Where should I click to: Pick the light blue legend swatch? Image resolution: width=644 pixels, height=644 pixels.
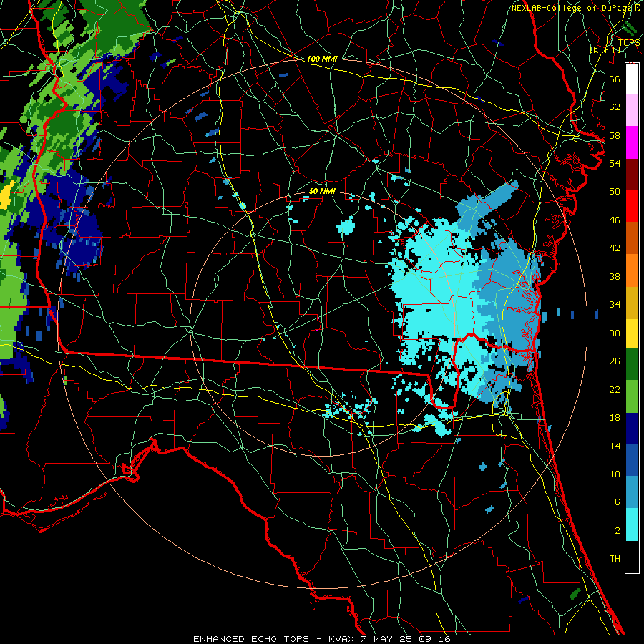[632, 492]
